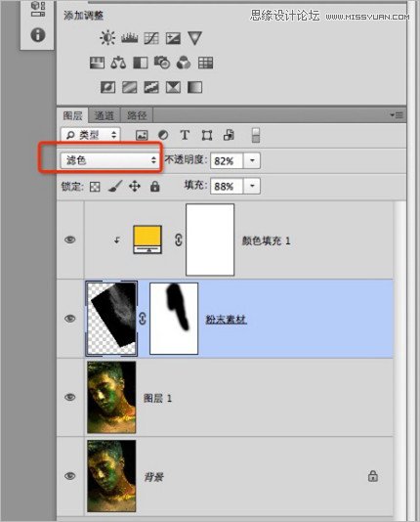Click the lock icon on 背景 layer
Viewport: 420px width, 522px height.
pos(373,476)
